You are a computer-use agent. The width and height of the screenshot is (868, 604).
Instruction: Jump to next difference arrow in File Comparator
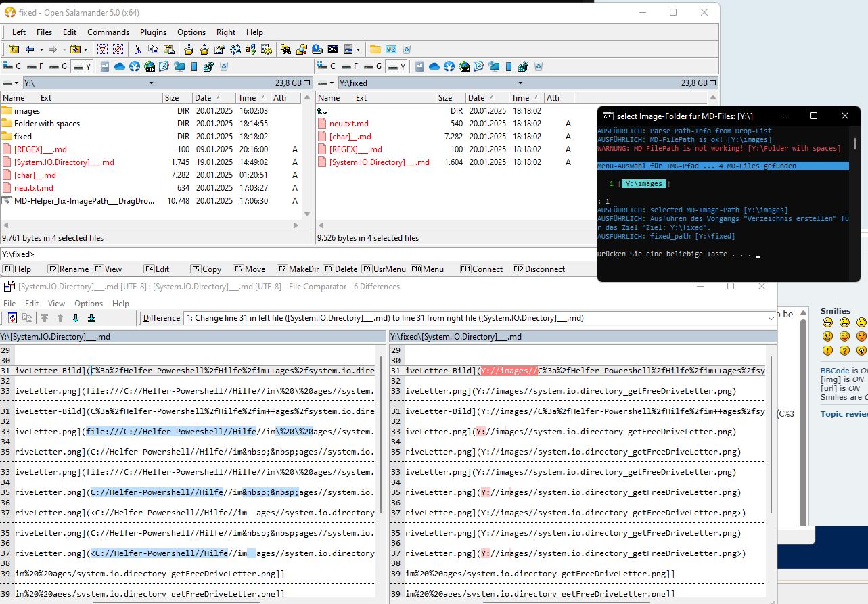(x=75, y=318)
